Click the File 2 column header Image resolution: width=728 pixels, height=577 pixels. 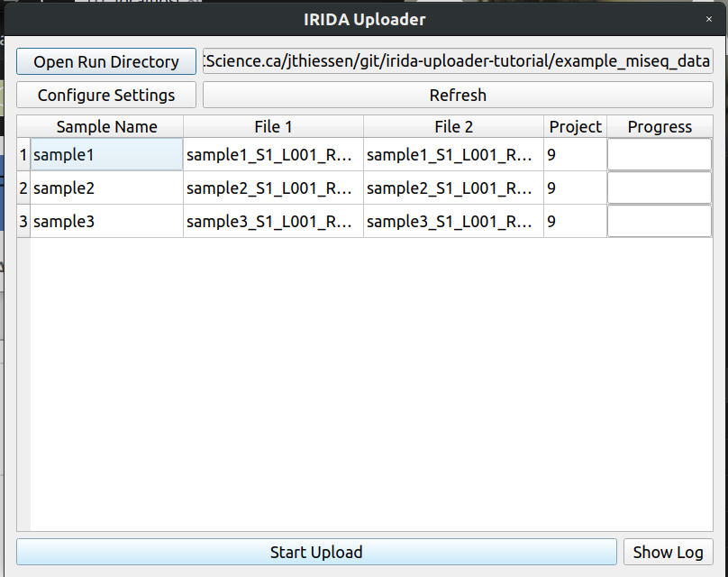coord(453,126)
